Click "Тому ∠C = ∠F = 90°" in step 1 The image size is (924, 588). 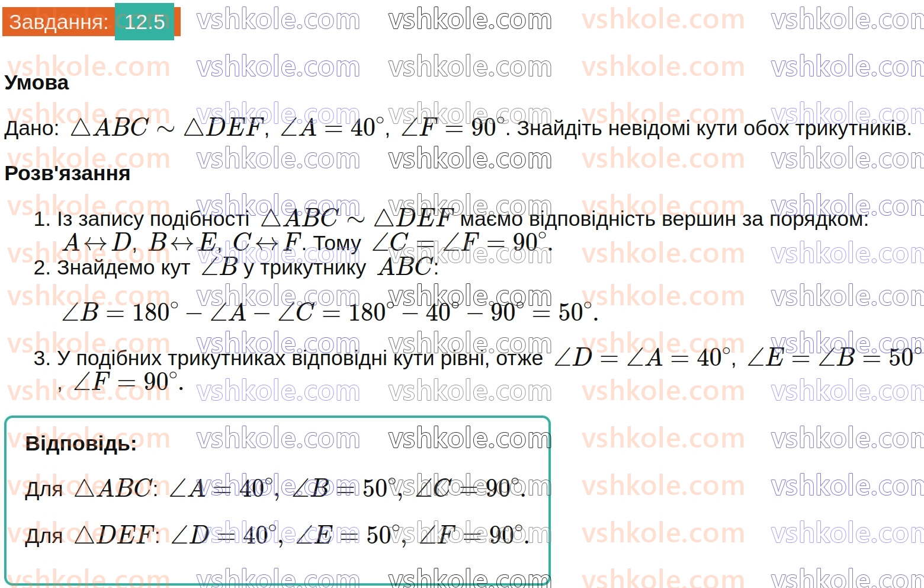coord(434,243)
